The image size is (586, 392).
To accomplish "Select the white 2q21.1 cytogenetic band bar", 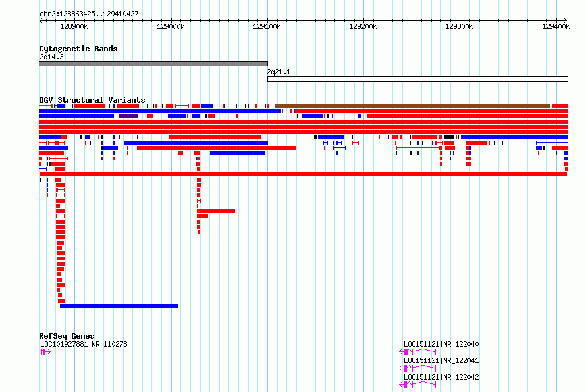I will [417, 79].
